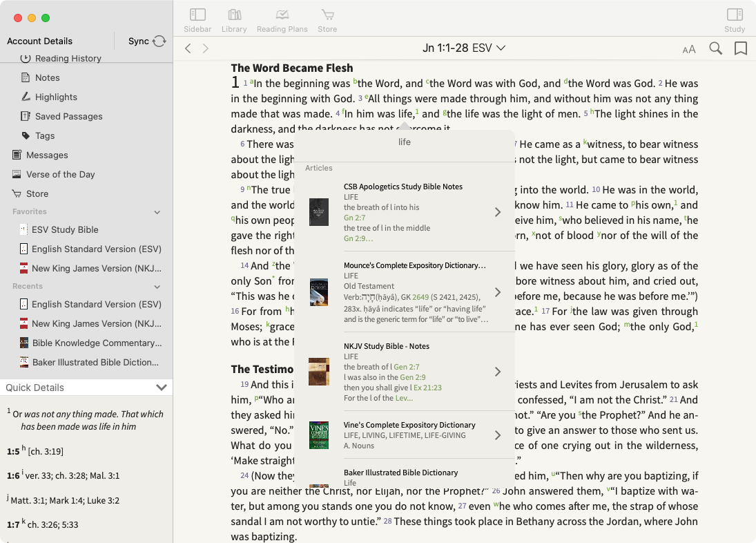This screenshot has height=543, width=756.
Task: Click the Baker Illustrated Bible Dictionary recent icon
Action: (23, 362)
